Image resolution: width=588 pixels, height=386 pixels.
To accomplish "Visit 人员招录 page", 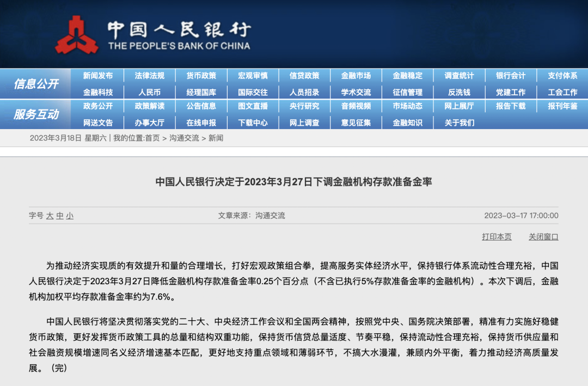I will pos(304,92).
